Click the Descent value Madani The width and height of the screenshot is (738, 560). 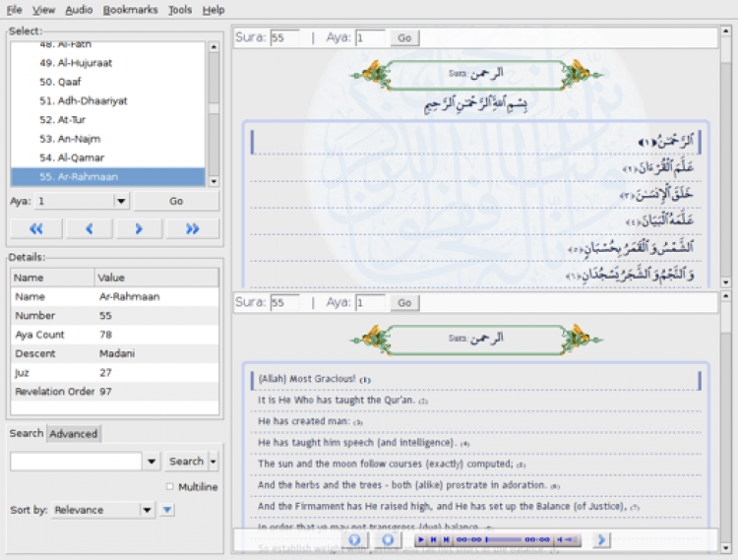tap(117, 353)
